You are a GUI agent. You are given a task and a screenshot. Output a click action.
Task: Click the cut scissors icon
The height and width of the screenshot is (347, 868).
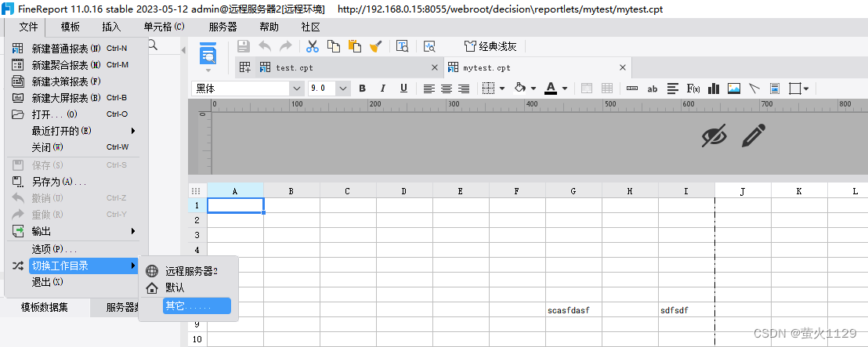pyautogui.click(x=313, y=46)
